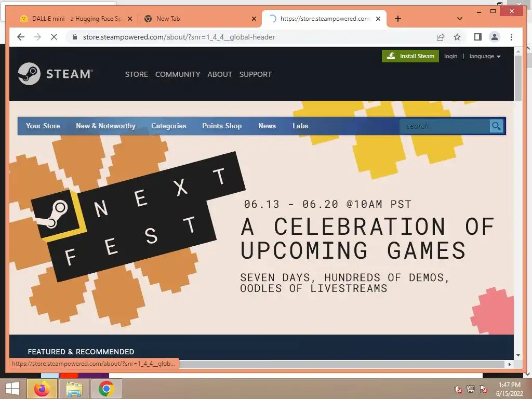The width and height of the screenshot is (532, 399).
Task: Open the Action Center flag icon
Action: [x=483, y=389]
